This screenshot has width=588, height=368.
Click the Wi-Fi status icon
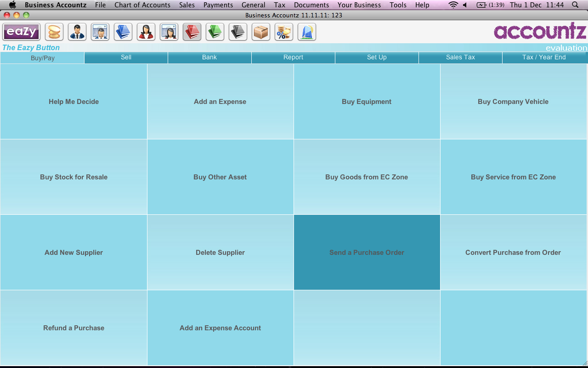[453, 5]
